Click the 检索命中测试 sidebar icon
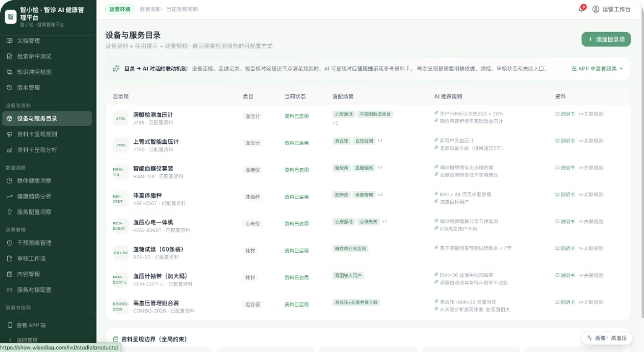The height and width of the screenshot is (352, 644). coord(10,56)
